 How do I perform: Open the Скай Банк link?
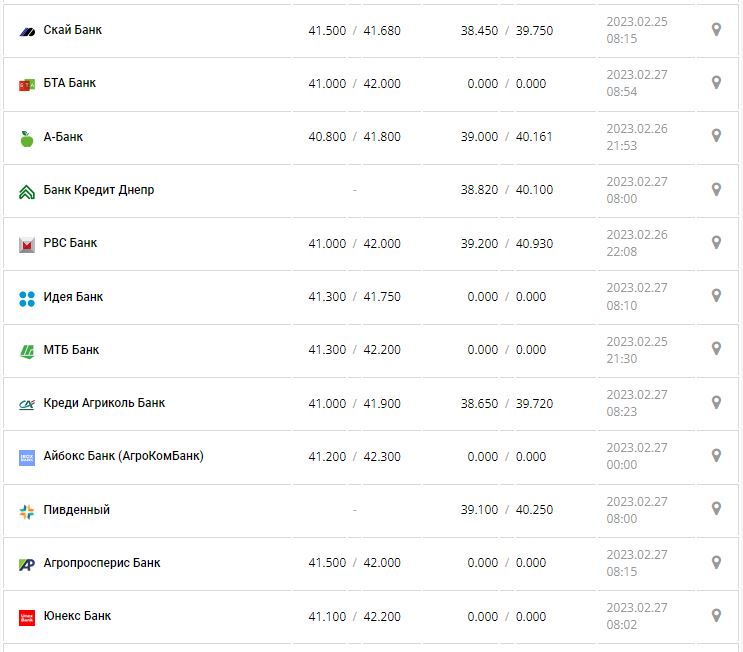pyautogui.click(x=72, y=30)
